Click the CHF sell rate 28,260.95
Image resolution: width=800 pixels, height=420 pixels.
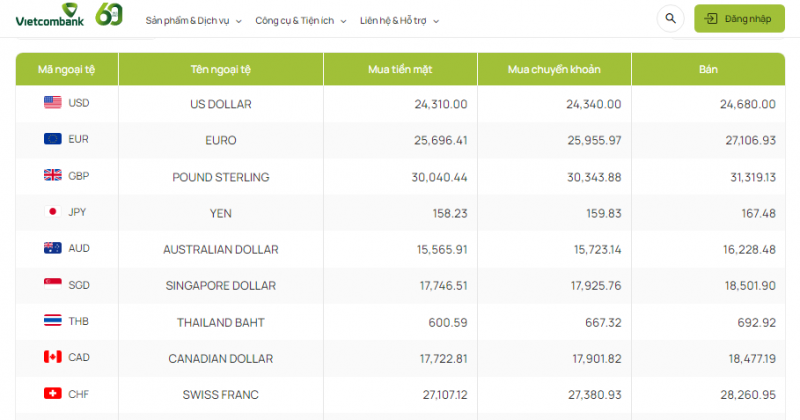[x=748, y=395]
